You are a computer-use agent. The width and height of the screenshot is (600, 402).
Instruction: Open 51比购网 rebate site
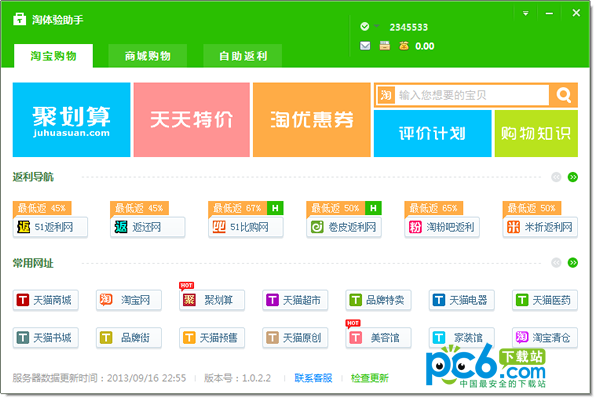[x=246, y=227]
